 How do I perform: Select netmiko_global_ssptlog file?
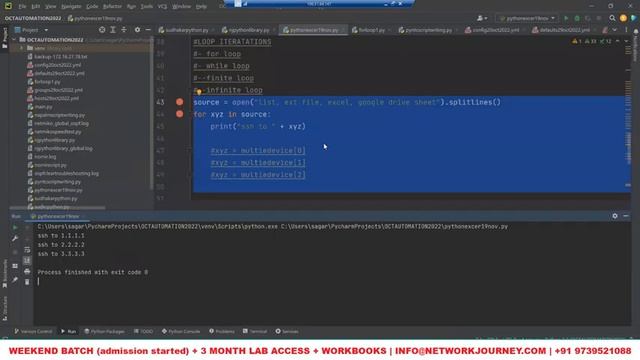61,123
